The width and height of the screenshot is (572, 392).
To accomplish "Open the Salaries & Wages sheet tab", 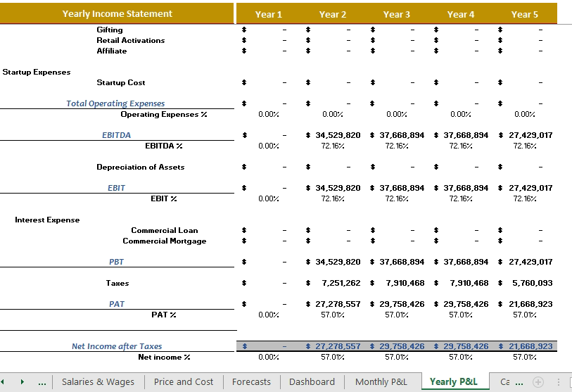I will (x=98, y=381).
